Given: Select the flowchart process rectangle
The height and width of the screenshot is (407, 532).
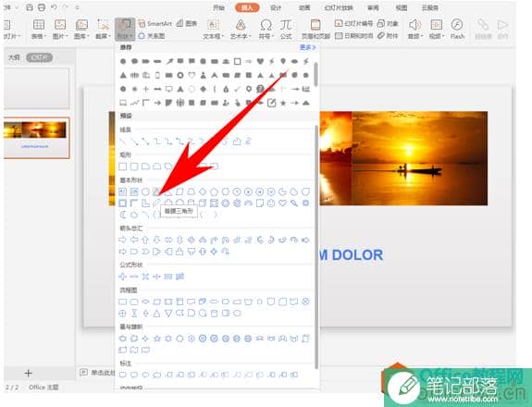Looking at the screenshot, I should [122, 302].
